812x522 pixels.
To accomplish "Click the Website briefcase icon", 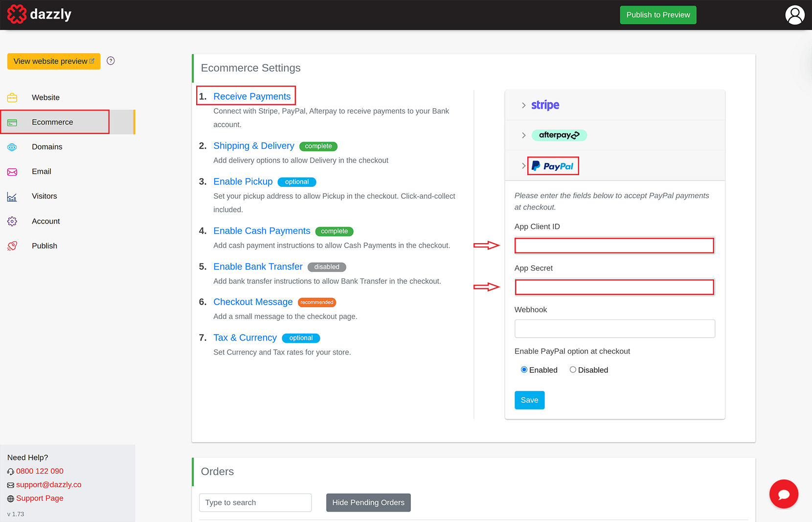I will [x=12, y=97].
